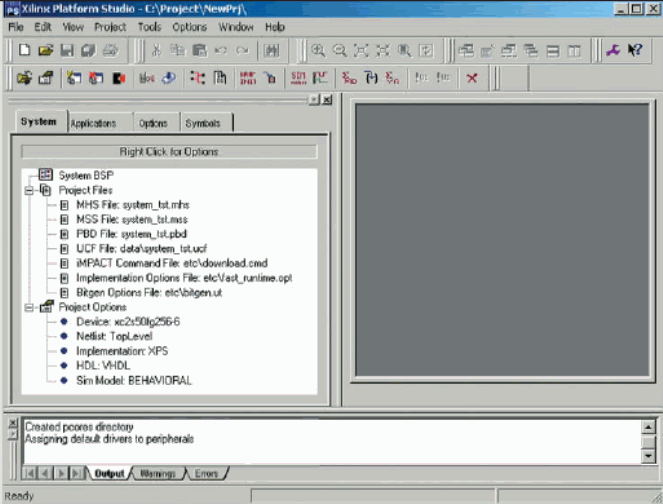Click the Open file toolbar icon
The image size is (663, 504).
(x=44, y=50)
